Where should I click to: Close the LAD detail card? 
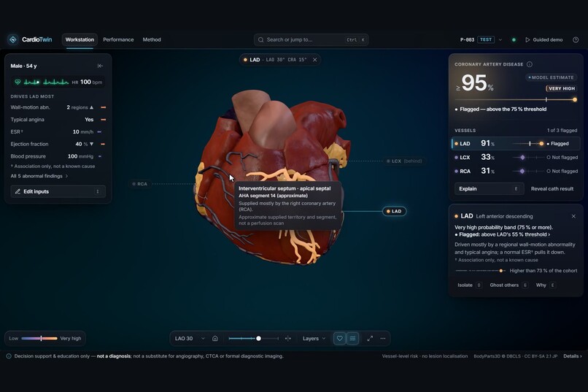pos(573,216)
